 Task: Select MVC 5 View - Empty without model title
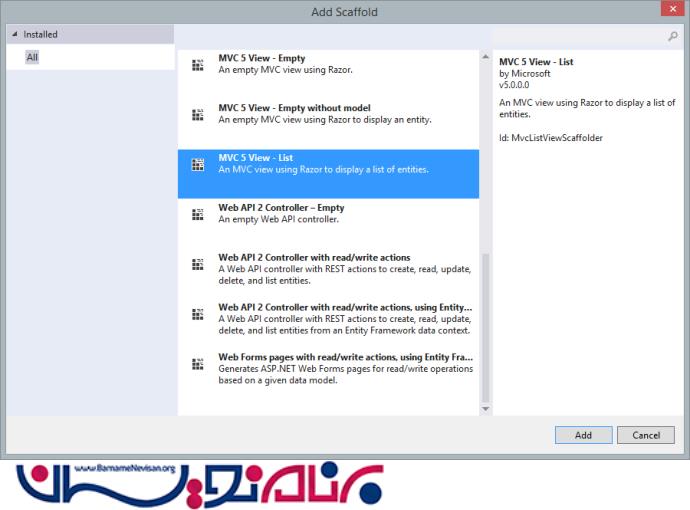click(x=294, y=108)
